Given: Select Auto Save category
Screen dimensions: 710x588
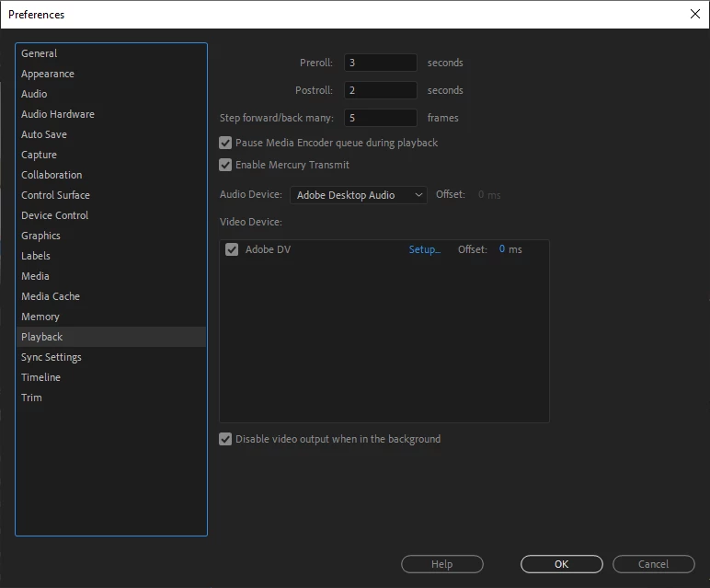Looking at the screenshot, I should (x=111, y=134).
